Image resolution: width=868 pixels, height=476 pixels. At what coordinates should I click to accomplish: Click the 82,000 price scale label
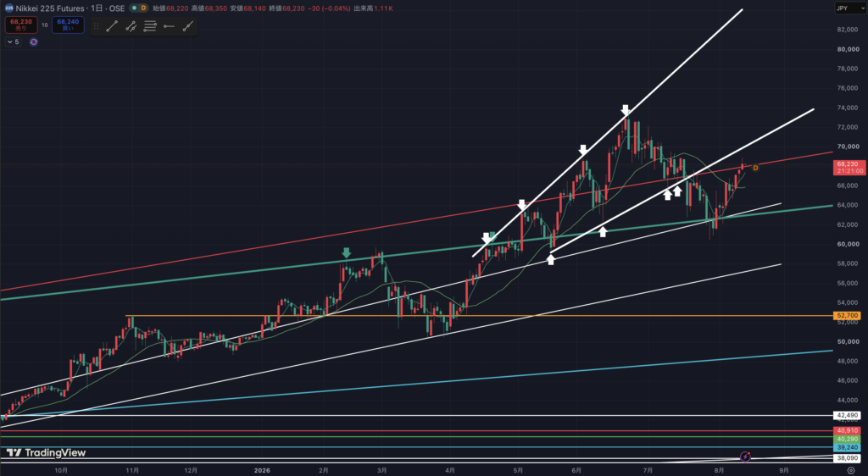[x=848, y=30]
